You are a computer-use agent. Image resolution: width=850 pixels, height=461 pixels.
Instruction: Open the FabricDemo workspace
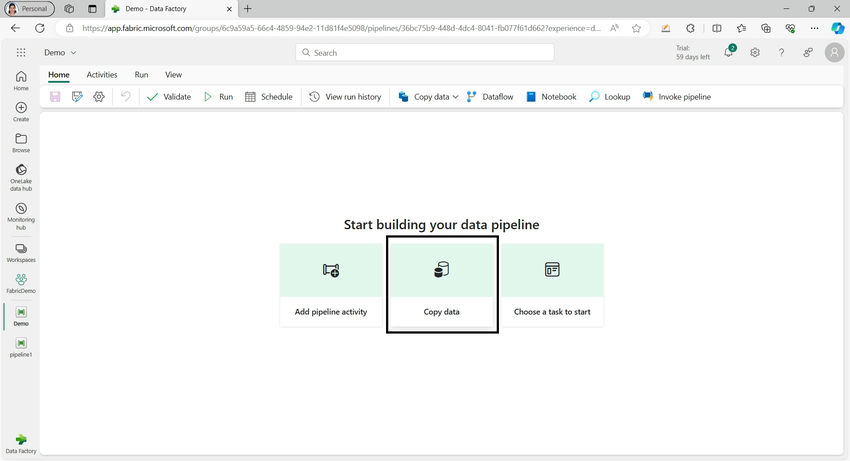pos(21,284)
